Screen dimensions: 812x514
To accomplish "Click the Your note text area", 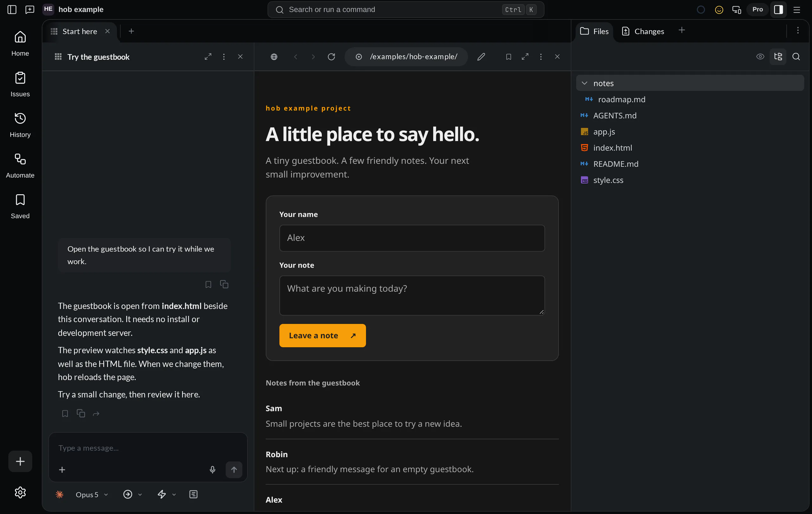I will [412, 296].
